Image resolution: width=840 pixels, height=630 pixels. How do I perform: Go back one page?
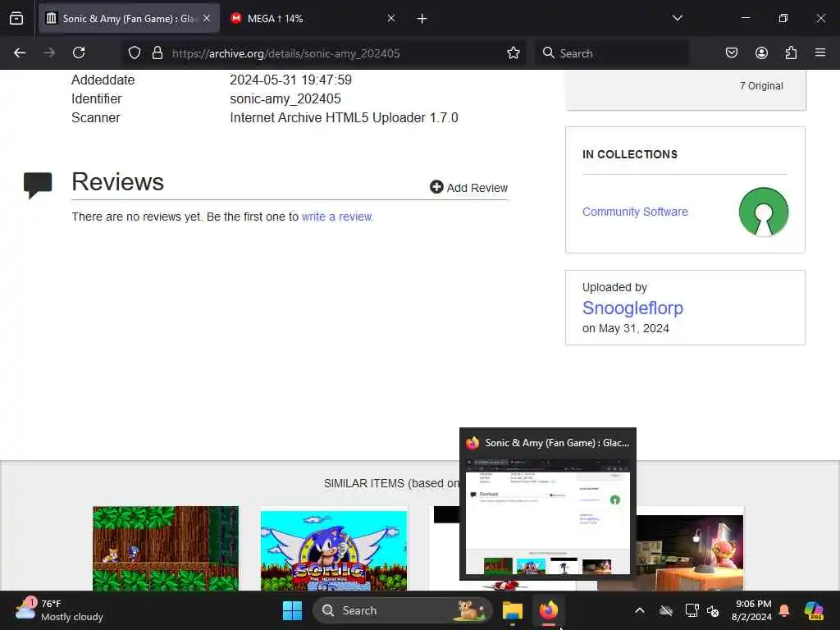click(x=20, y=52)
